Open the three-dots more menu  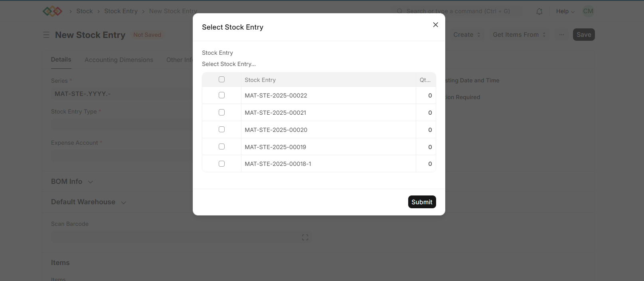pyautogui.click(x=561, y=35)
